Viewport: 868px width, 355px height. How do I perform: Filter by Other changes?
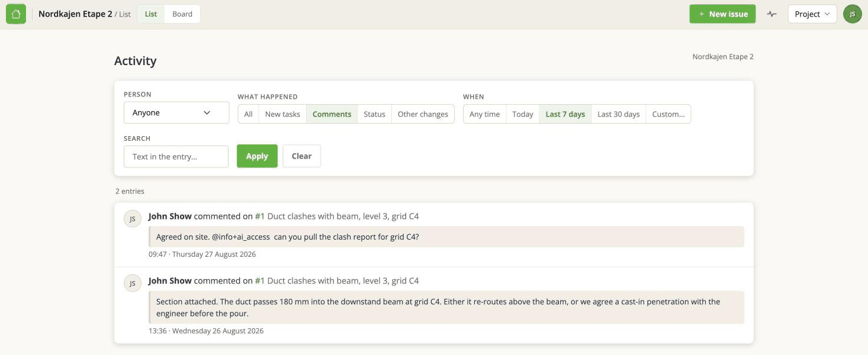click(x=423, y=114)
